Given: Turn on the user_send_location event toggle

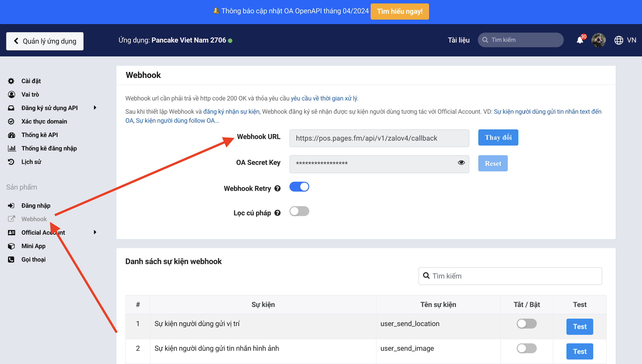Looking at the screenshot, I should [x=526, y=324].
